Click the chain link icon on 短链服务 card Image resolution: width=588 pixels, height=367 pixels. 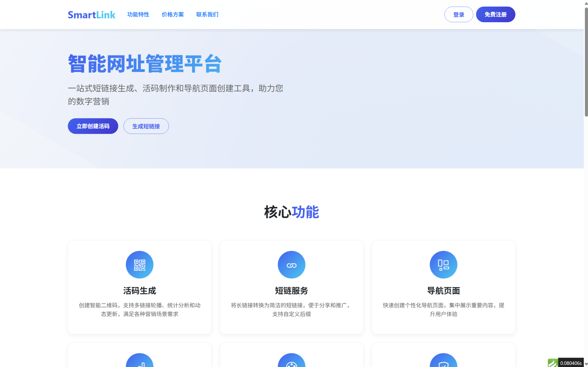point(291,264)
